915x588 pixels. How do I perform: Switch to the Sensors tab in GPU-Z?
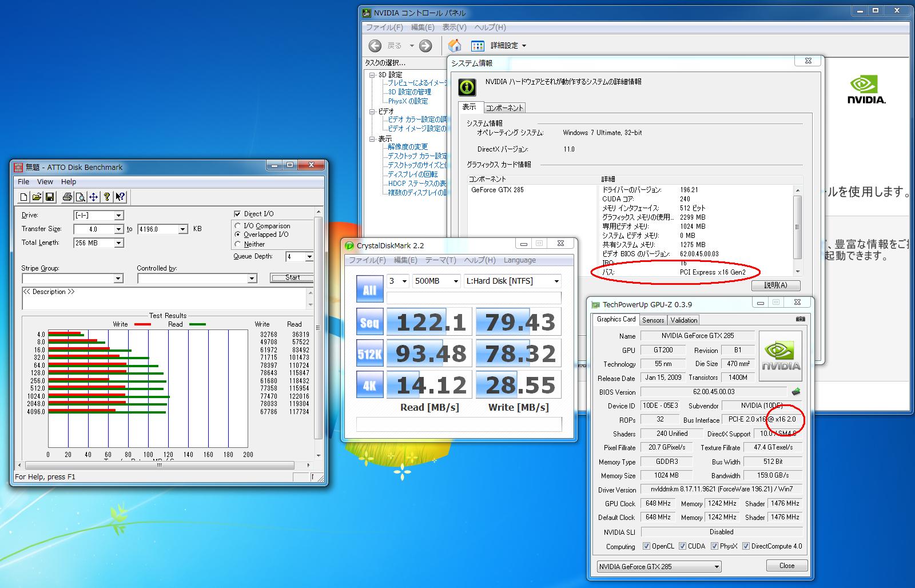pyautogui.click(x=653, y=320)
